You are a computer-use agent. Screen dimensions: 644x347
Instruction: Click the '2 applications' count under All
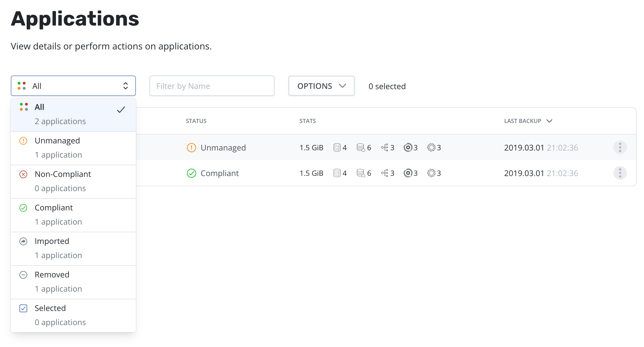(x=60, y=122)
